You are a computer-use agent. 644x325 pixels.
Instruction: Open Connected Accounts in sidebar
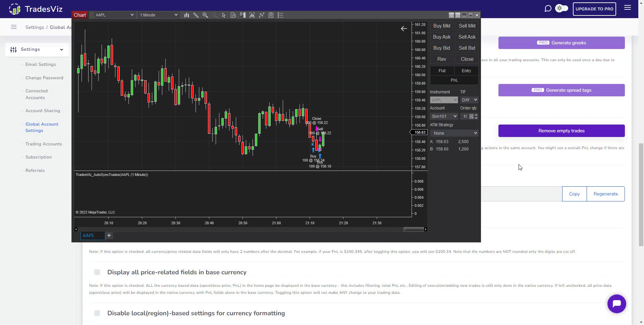point(37,94)
